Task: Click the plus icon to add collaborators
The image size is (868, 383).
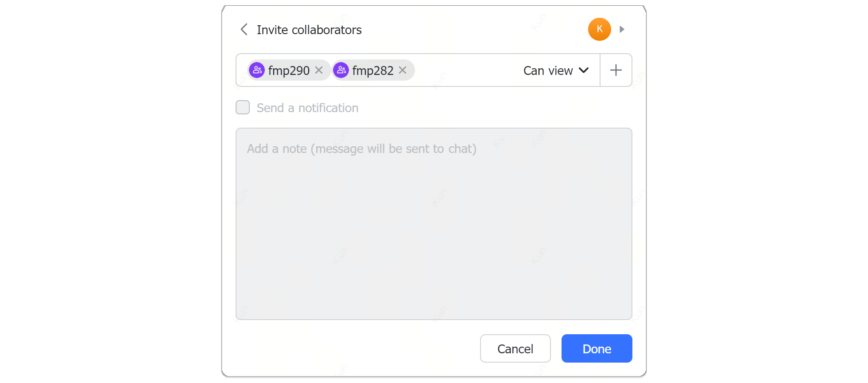Action: (616, 70)
